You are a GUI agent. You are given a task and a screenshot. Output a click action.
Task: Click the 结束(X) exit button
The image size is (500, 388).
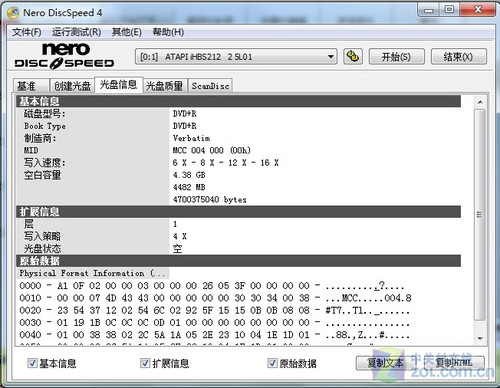(x=459, y=57)
